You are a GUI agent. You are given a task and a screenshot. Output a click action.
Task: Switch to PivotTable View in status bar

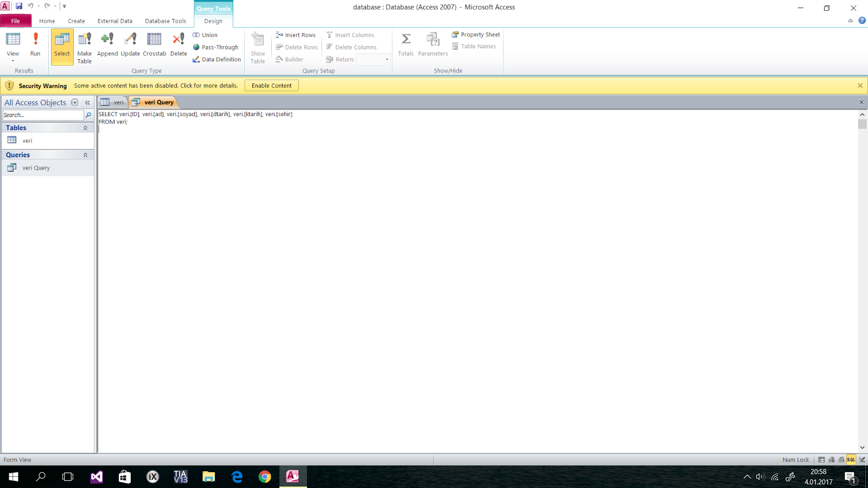click(831, 460)
